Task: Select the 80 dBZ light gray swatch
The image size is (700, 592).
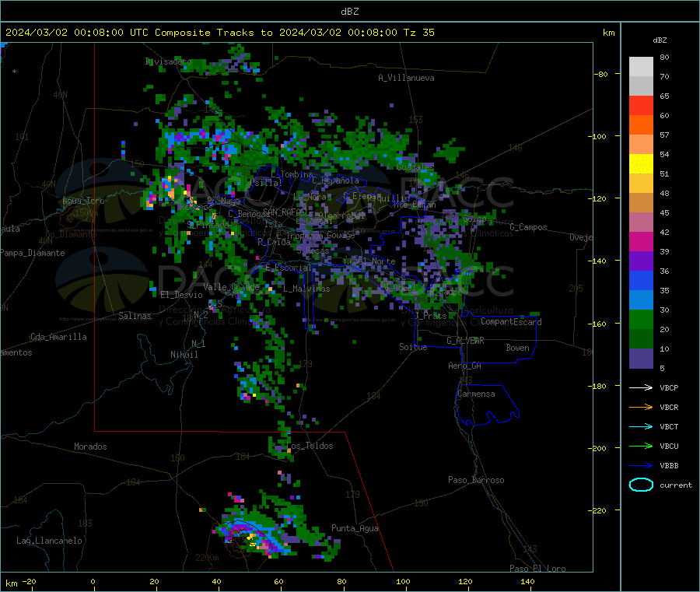Action: (x=641, y=67)
